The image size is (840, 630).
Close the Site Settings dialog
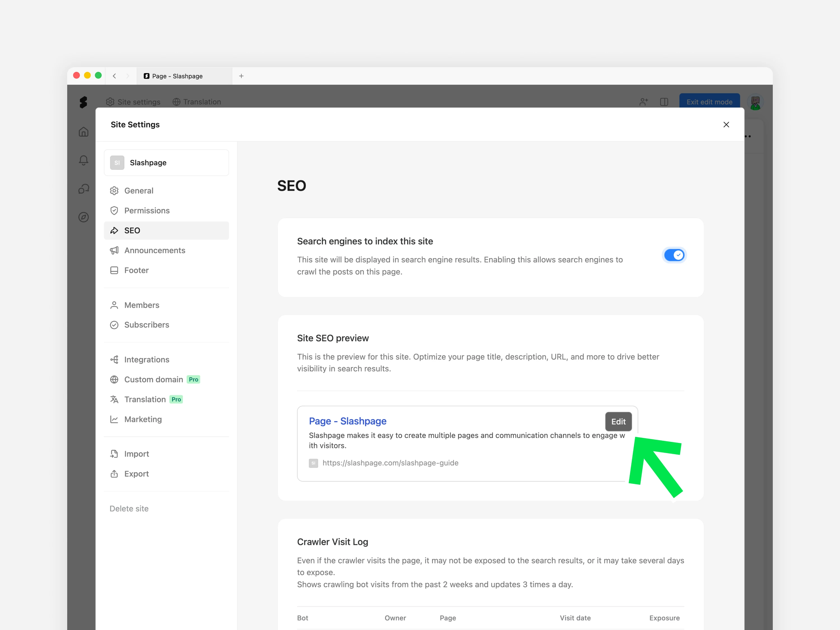726,125
